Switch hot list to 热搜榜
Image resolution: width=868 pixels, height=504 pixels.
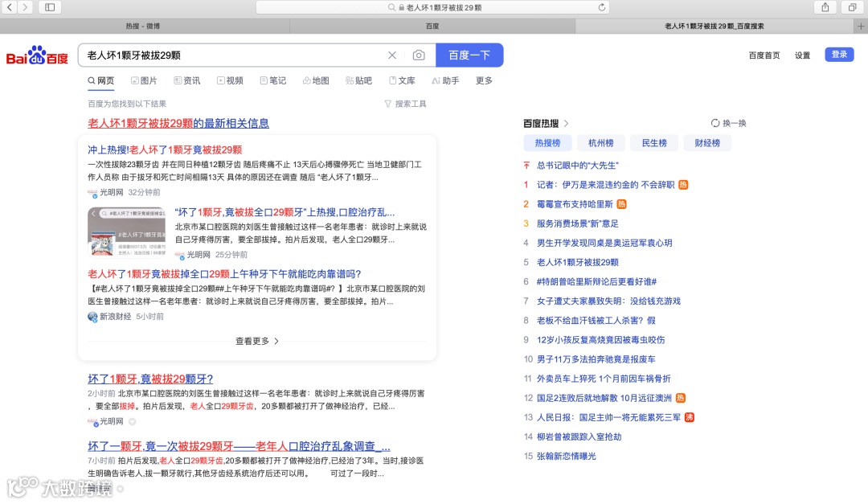click(x=547, y=143)
